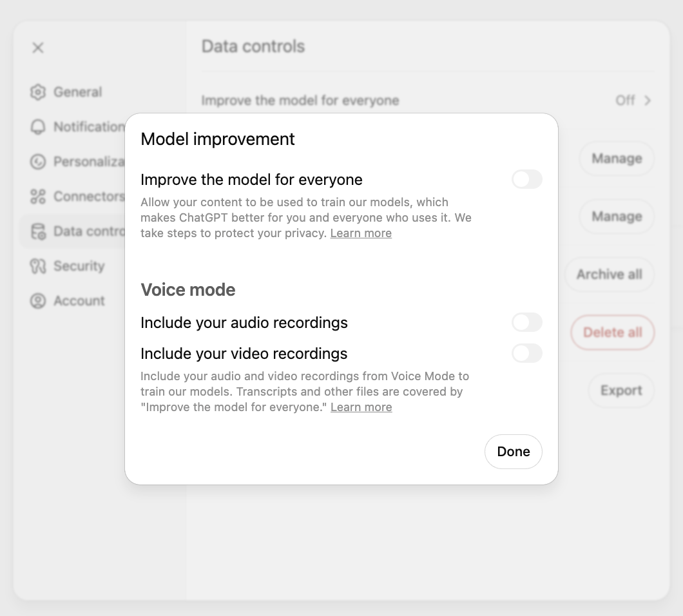
Task: Open Learn more under model improvement
Action: coord(361,233)
